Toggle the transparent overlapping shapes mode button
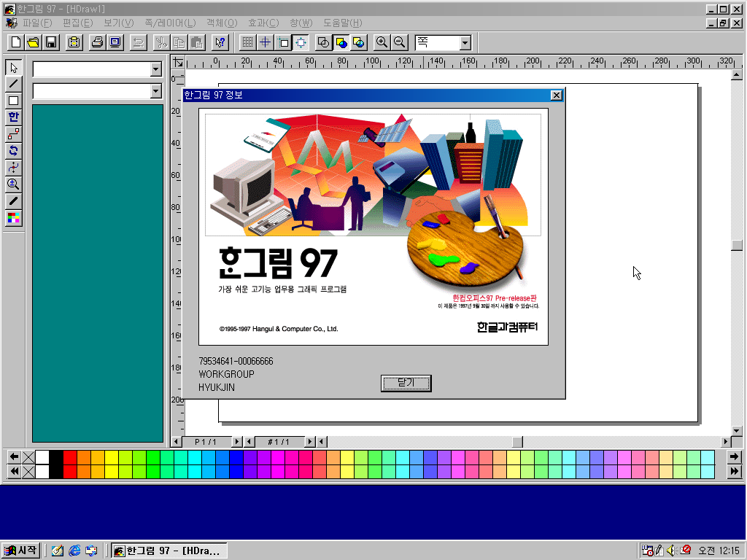The image size is (747, 560). (359, 42)
